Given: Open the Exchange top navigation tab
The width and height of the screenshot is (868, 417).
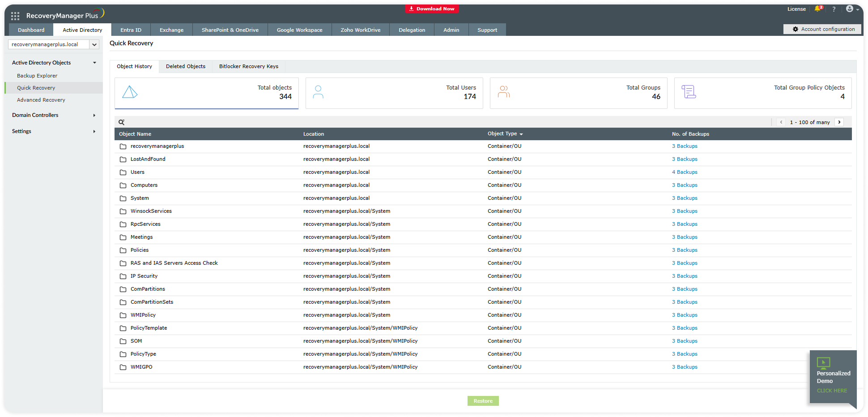Looking at the screenshot, I should pyautogui.click(x=171, y=30).
